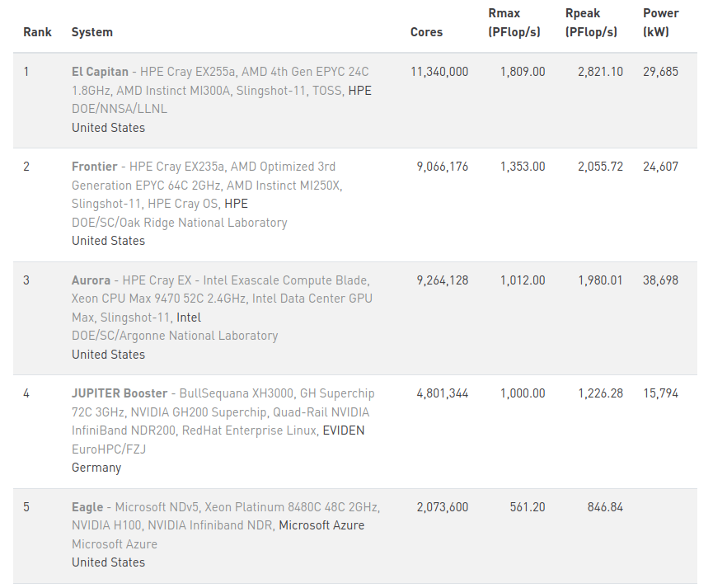Open the Frontier system link
713x588 pixels.
tap(94, 167)
